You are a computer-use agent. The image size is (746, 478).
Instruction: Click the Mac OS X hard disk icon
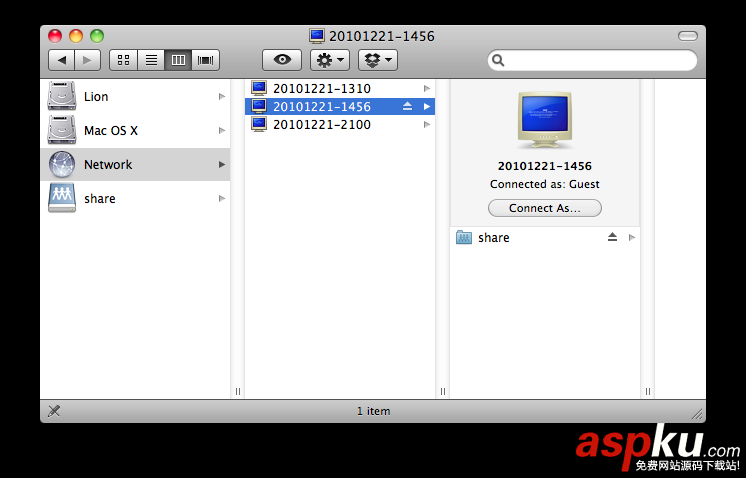click(62, 130)
